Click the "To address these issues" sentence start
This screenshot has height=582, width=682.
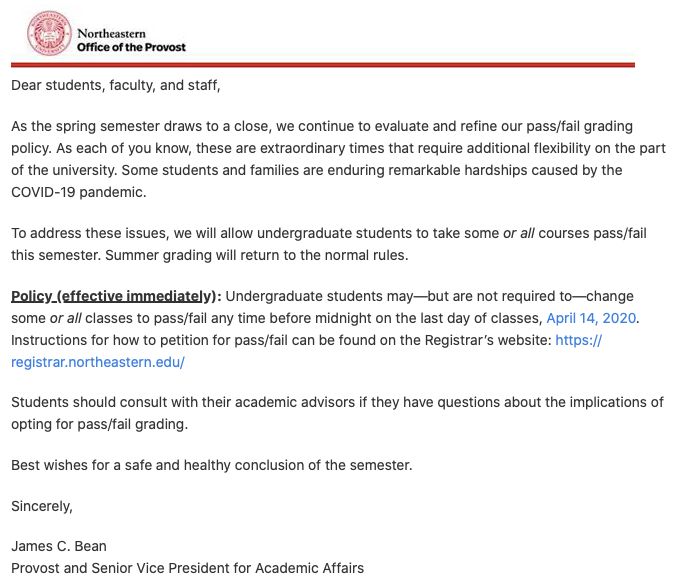(90, 233)
